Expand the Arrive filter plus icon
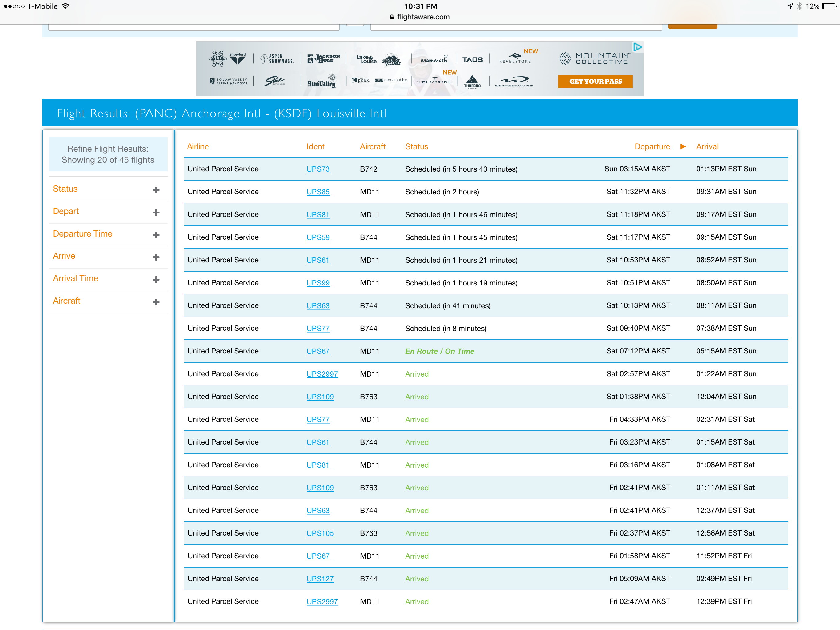Screen dimensions: 840x630 point(156,257)
